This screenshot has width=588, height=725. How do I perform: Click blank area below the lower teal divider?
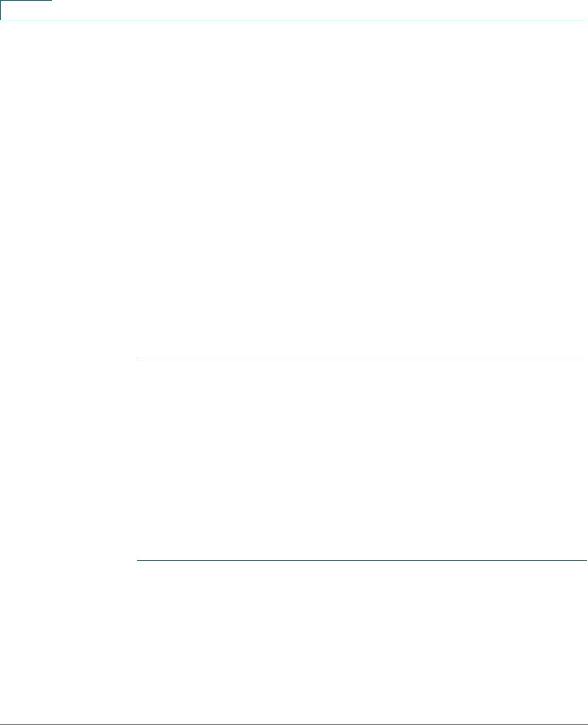tap(362, 642)
